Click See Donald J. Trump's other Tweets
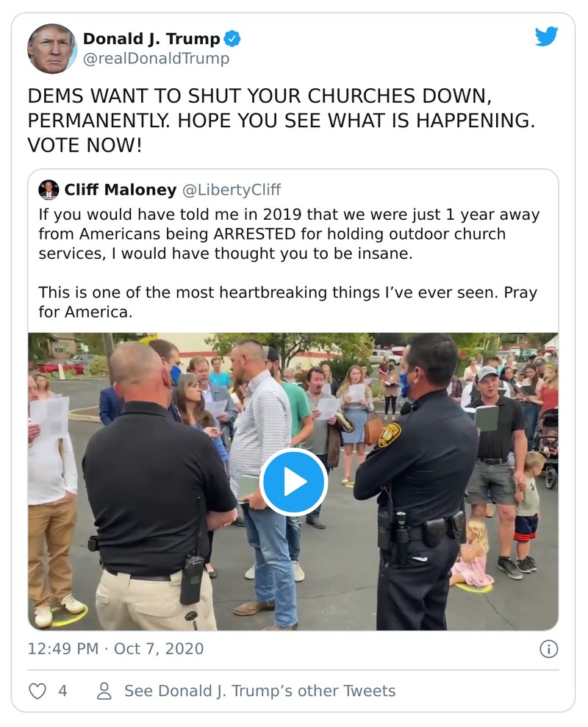The image size is (588, 727). pyautogui.click(x=259, y=691)
